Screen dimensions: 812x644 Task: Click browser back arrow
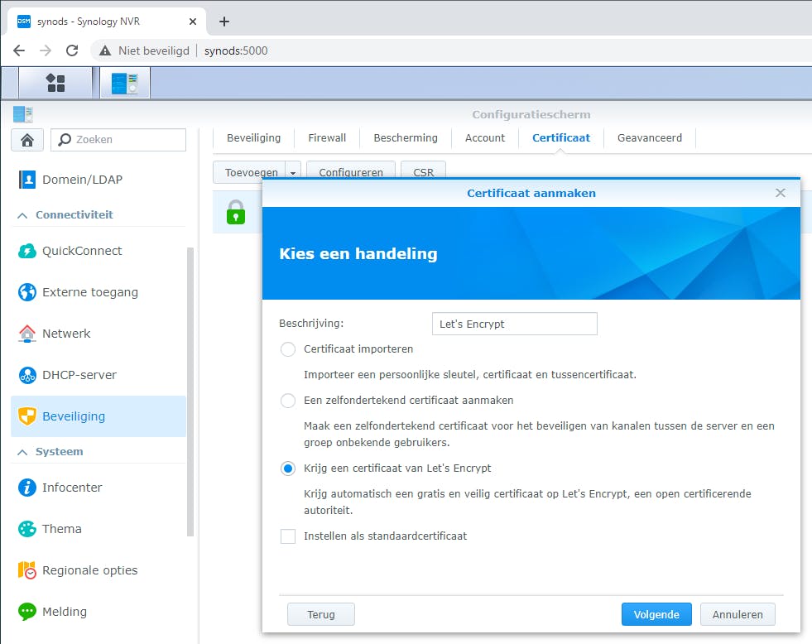point(19,50)
